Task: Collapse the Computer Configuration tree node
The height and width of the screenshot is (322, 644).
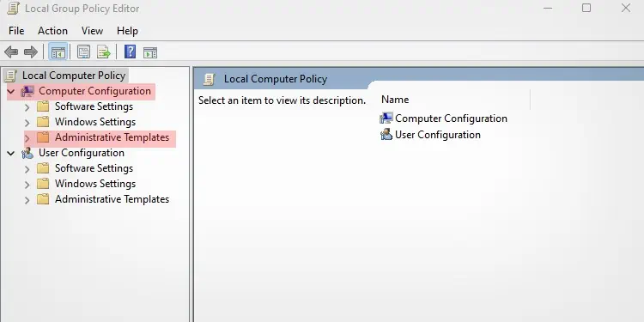Action: 11,92
